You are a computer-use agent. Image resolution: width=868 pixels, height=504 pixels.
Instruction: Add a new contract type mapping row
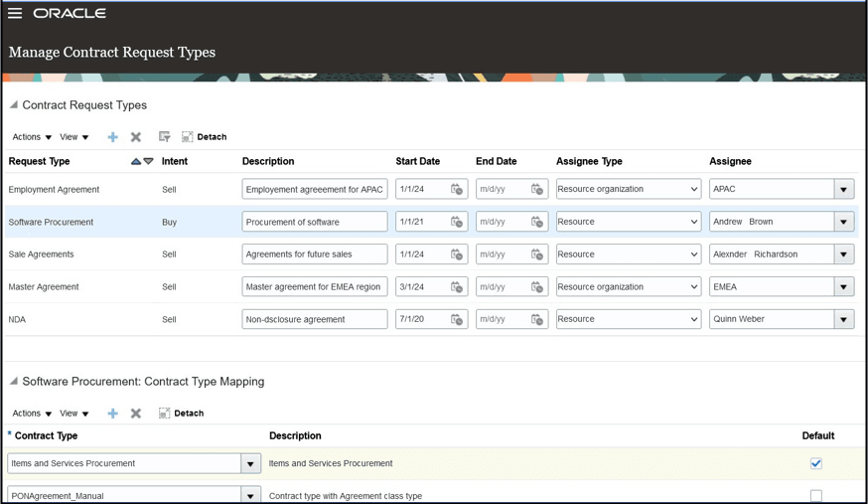[113, 414]
